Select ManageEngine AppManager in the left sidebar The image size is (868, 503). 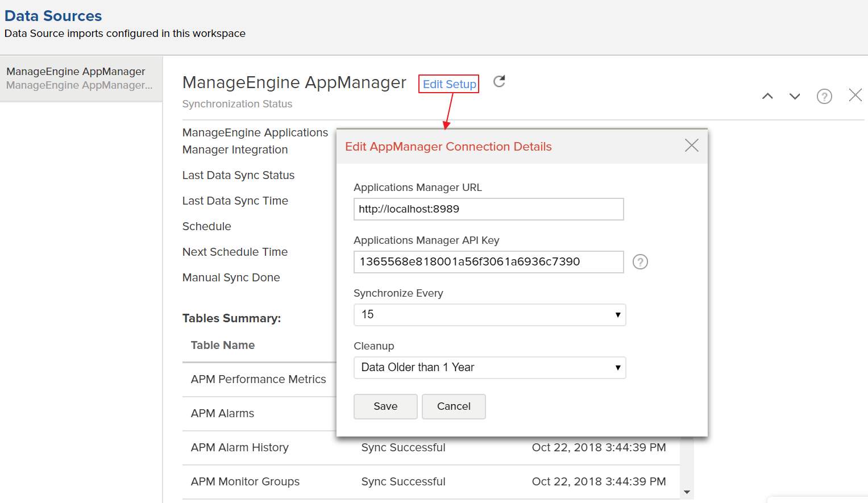[81, 78]
